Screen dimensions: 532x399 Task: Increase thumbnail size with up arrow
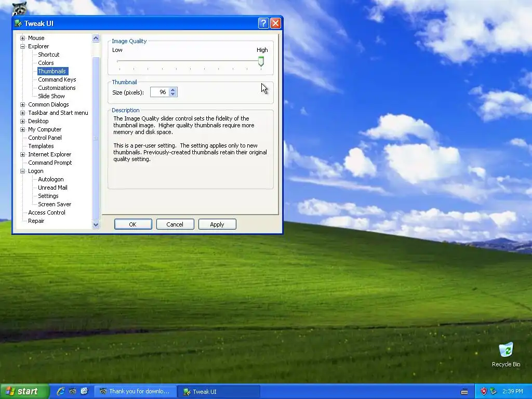click(x=172, y=90)
